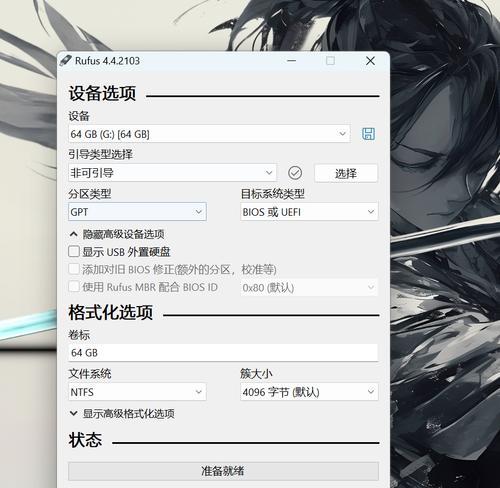Open the 设备 drive dropdown
This screenshot has width=500, height=488.
[209, 134]
